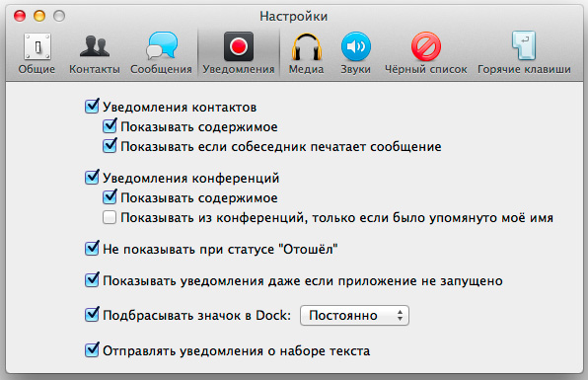Uncheck typing indicator notification for contacts

pyautogui.click(x=110, y=145)
